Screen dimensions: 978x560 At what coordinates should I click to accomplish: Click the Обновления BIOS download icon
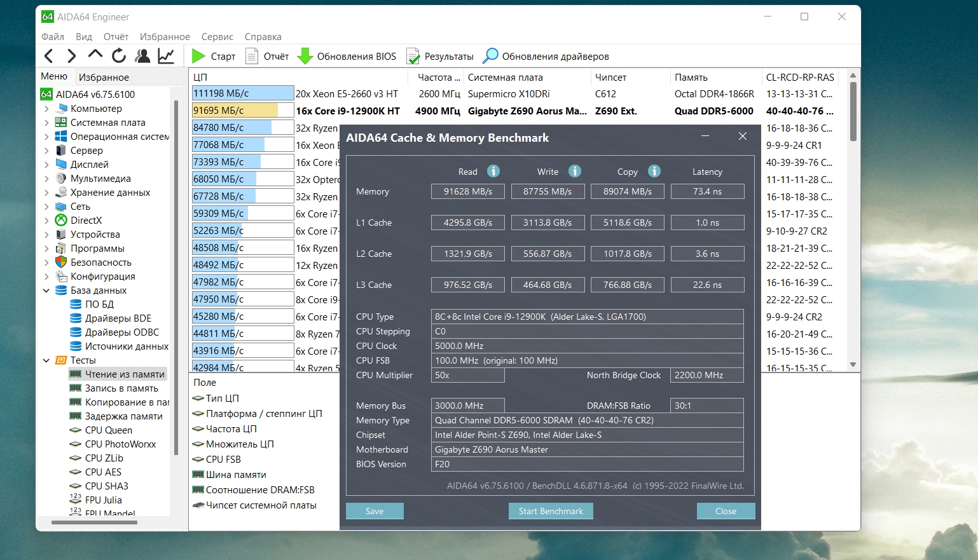click(305, 57)
